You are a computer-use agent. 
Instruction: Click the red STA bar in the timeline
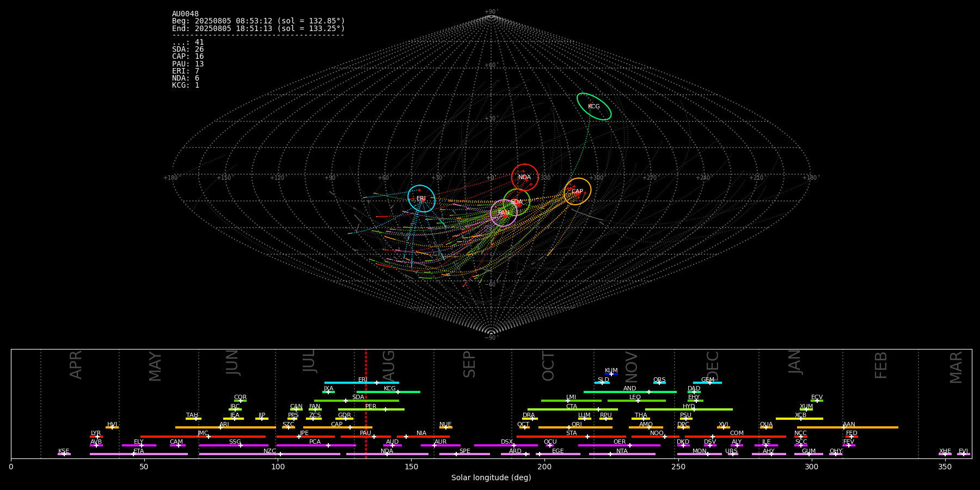(x=571, y=436)
